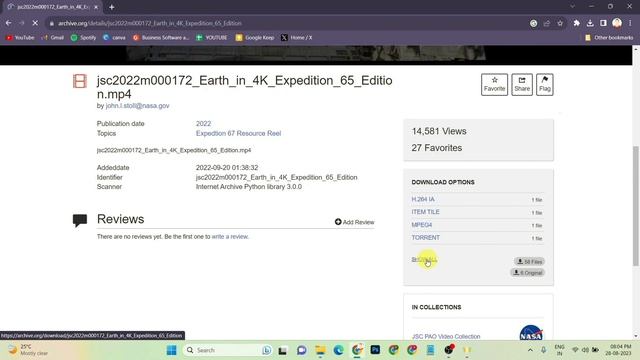
Task: Click the Original download pill button
Action: 527,273
